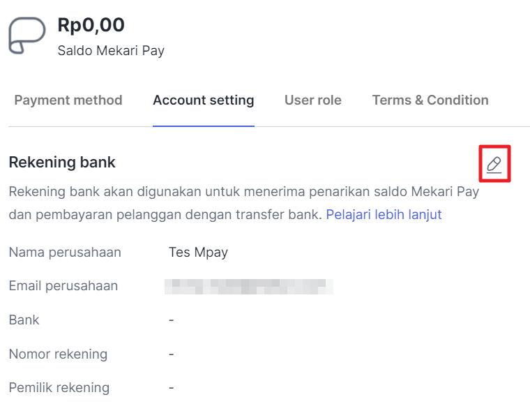Click the Rekening bank heading
Screen dimensions: 530x420
pos(62,162)
